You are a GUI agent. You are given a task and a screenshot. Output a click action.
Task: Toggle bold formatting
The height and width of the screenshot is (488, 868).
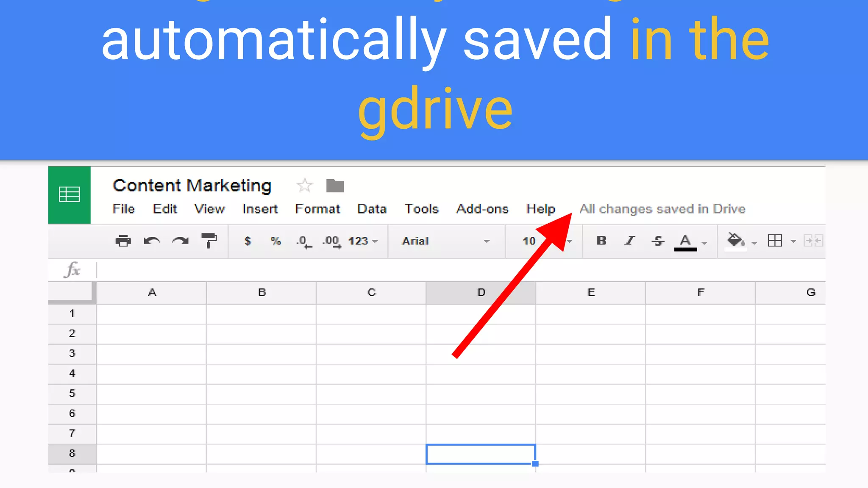point(601,241)
